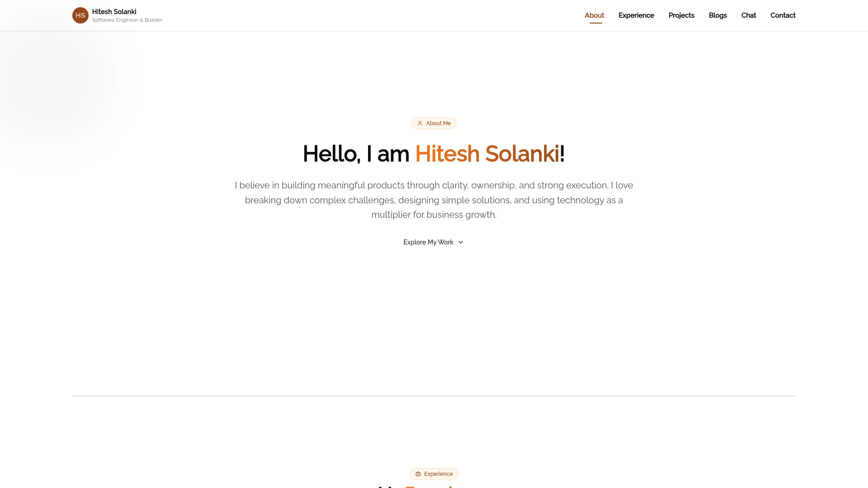Open the Projects nav item

click(x=681, y=15)
